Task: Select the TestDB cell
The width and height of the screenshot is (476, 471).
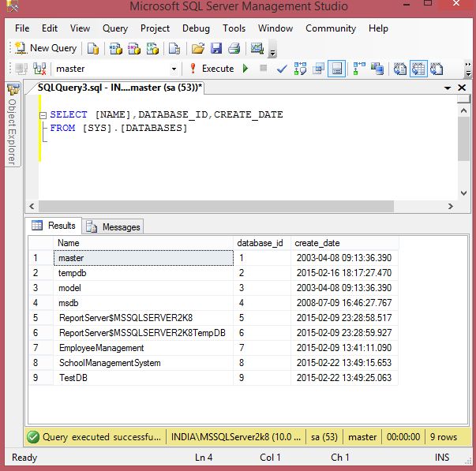Action: tap(144, 378)
